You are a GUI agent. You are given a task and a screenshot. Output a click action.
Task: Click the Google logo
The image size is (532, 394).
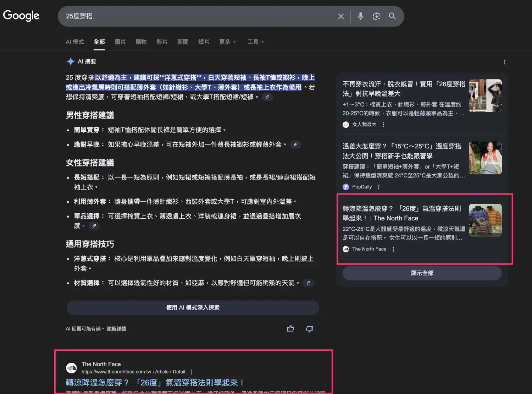[21, 16]
